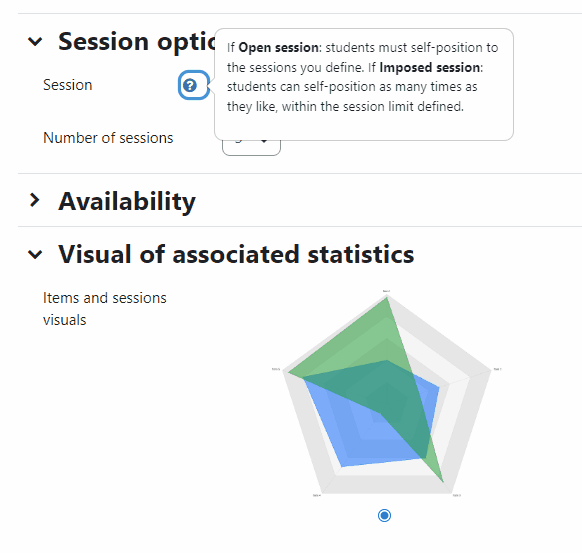Collapse the Session options chevron
The image size is (582, 553).
35,41
